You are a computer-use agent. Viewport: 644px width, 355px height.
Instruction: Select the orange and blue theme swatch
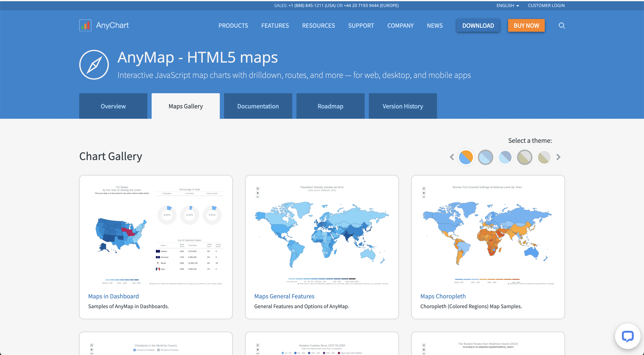click(x=466, y=157)
